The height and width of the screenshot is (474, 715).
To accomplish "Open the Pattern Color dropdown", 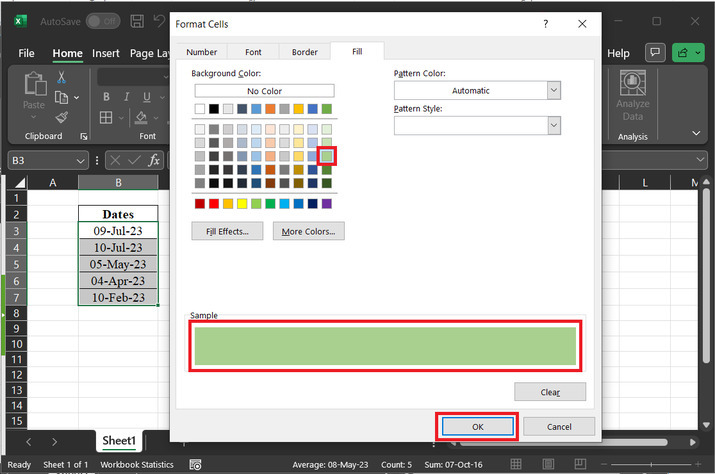I will coord(554,90).
